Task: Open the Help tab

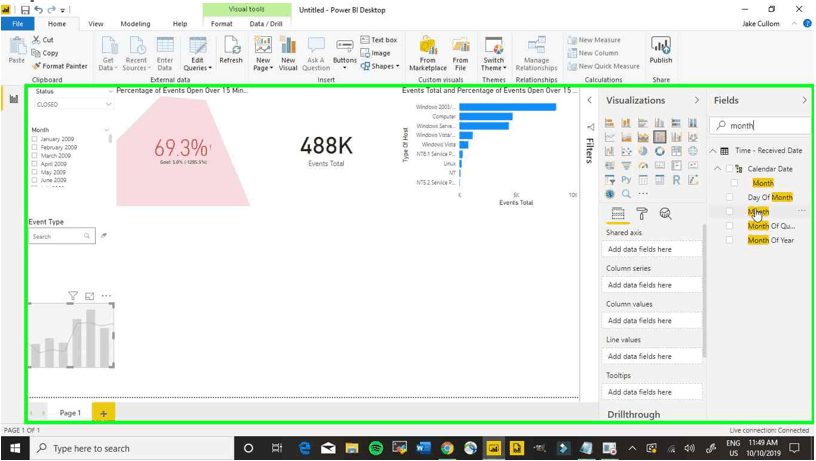Action: pyautogui.click(x=180, y=23)
